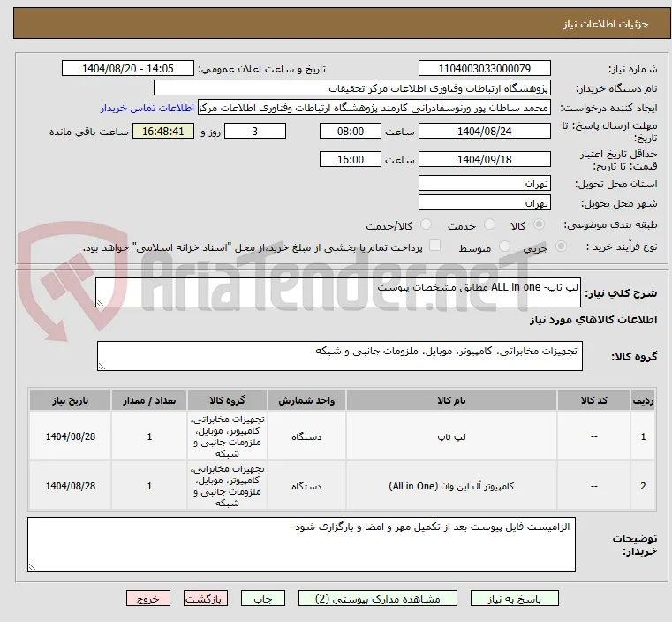Click quantity 1 in the لپ تاپ row

(149, 436)
